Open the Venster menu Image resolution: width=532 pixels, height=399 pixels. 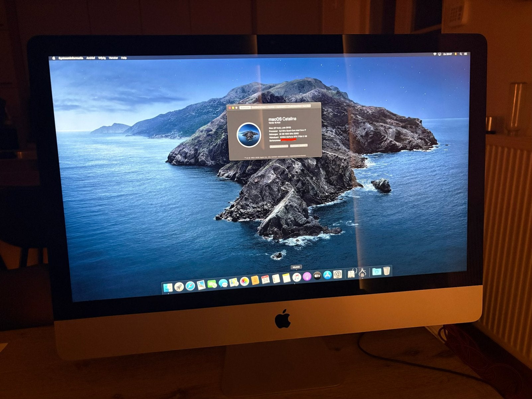point(114,58)
